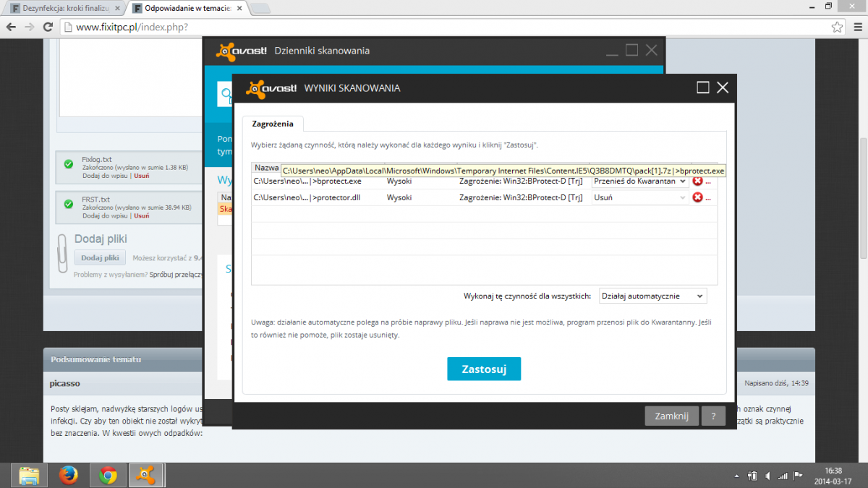
Task: Click the picasso username
Action: coord(65,383)
